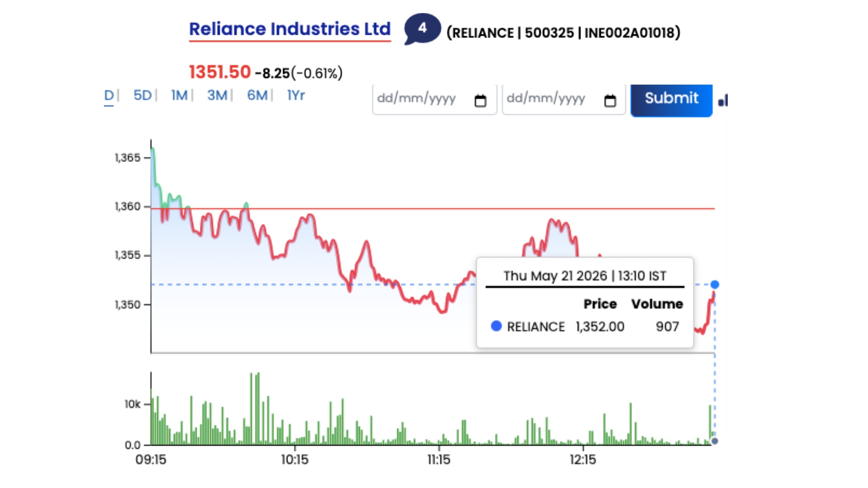The height and width of the screenshot is (488, 868).
Task: Open the second date field's calendar picker
Action: point(610,100)
